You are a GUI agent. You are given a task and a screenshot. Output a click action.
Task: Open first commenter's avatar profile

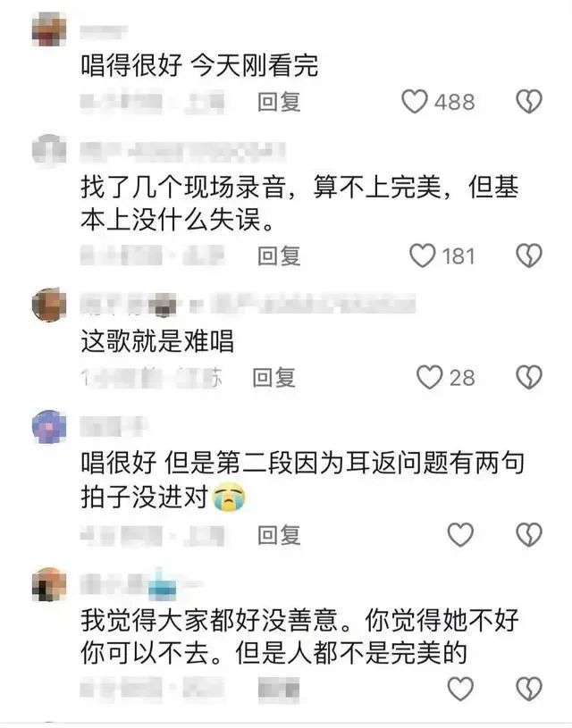tap(49, 29)
